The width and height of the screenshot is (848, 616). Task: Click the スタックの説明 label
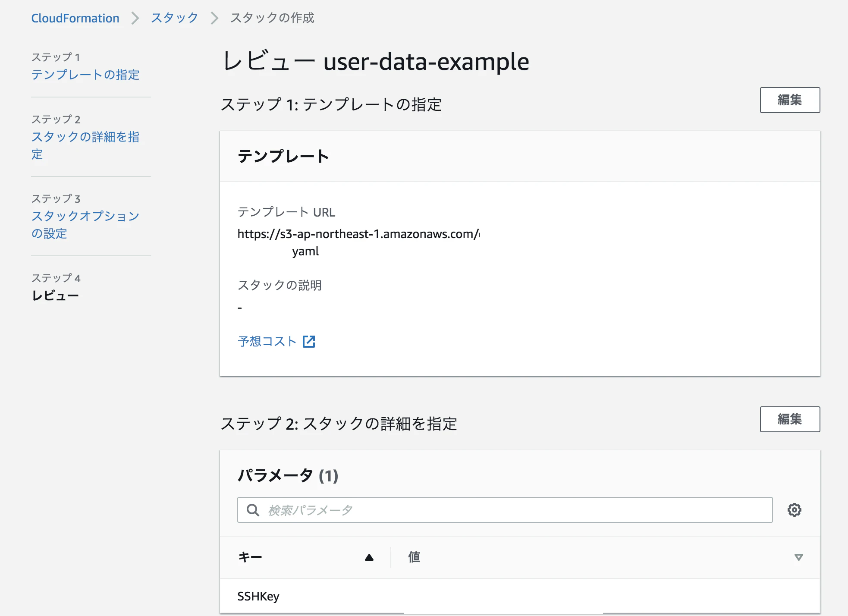(x=280, y=285)
